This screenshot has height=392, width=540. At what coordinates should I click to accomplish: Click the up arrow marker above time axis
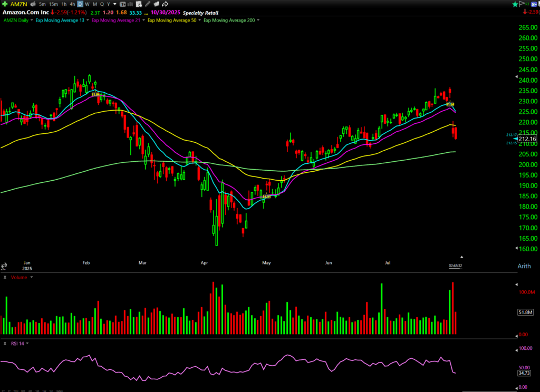coord(461,257)
